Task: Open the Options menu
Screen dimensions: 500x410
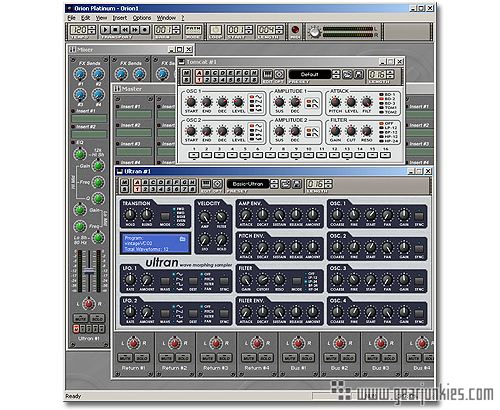Action: (142, 18)
